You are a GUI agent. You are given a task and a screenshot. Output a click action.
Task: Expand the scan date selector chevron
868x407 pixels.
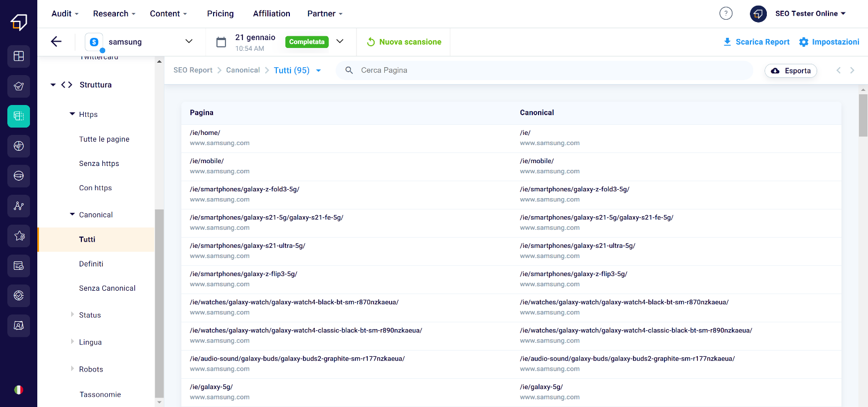(340, 41)
